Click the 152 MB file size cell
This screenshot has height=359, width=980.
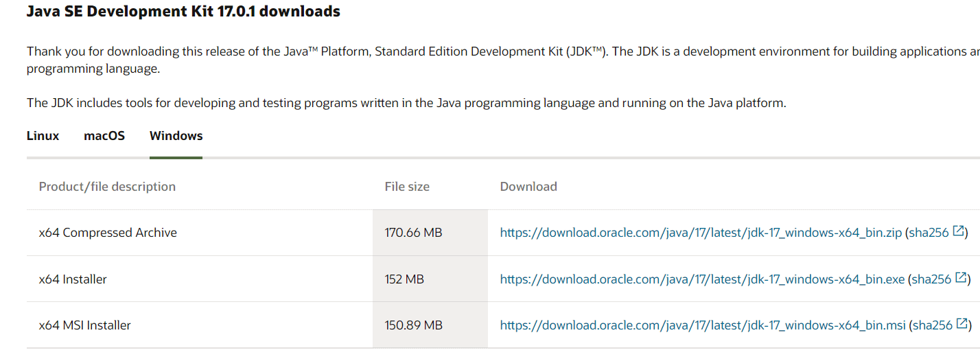pyautogui.click(x=404, y=279)
